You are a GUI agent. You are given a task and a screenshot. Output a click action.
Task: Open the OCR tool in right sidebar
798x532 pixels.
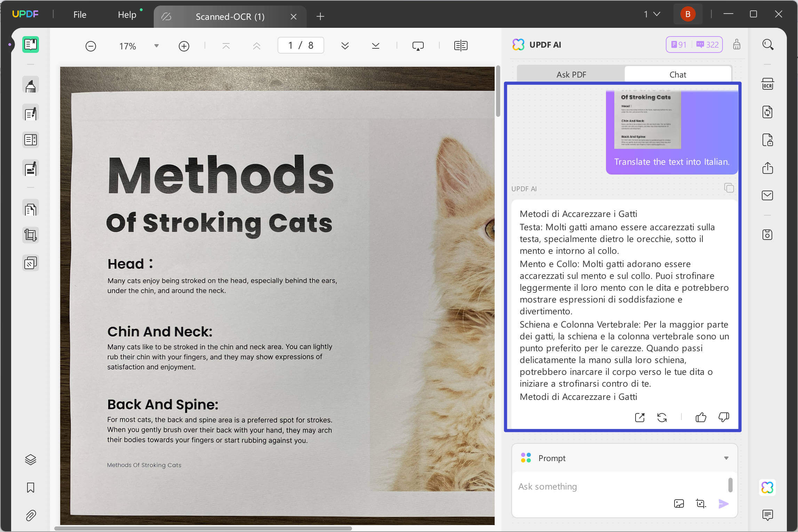click(x=767, y=84)
